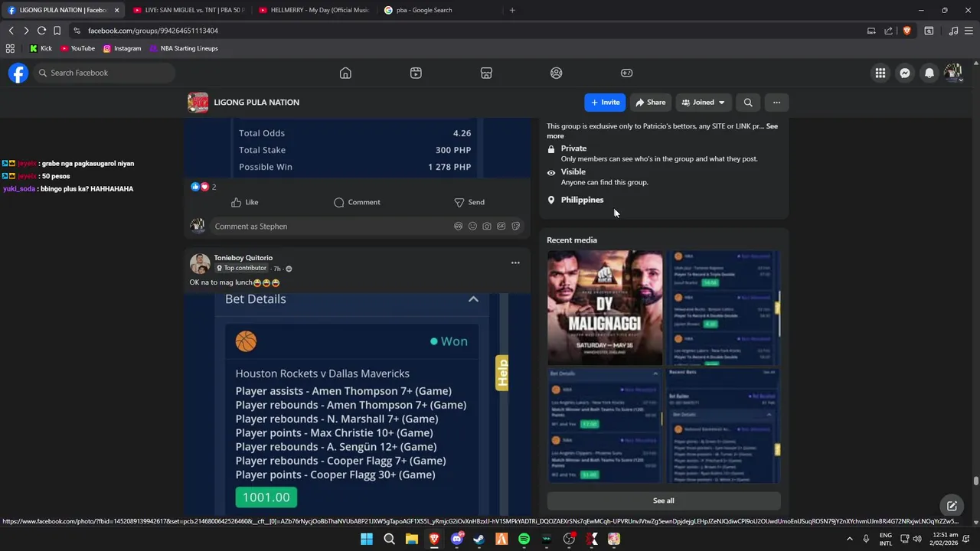The height and width of the screenshot is (551, 980).
Task: Switch to the HELLMERRY My Day tab
Action: click(x=314, y=10)
